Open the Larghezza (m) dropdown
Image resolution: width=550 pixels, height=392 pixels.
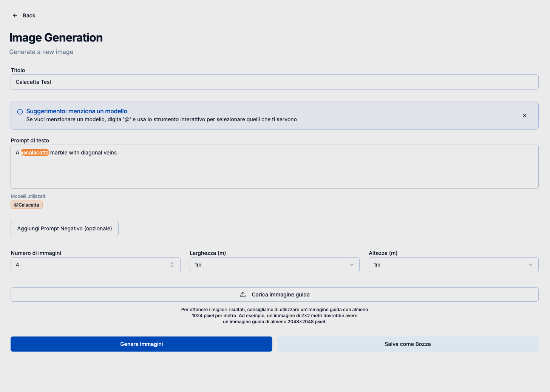tap(274, 265)
